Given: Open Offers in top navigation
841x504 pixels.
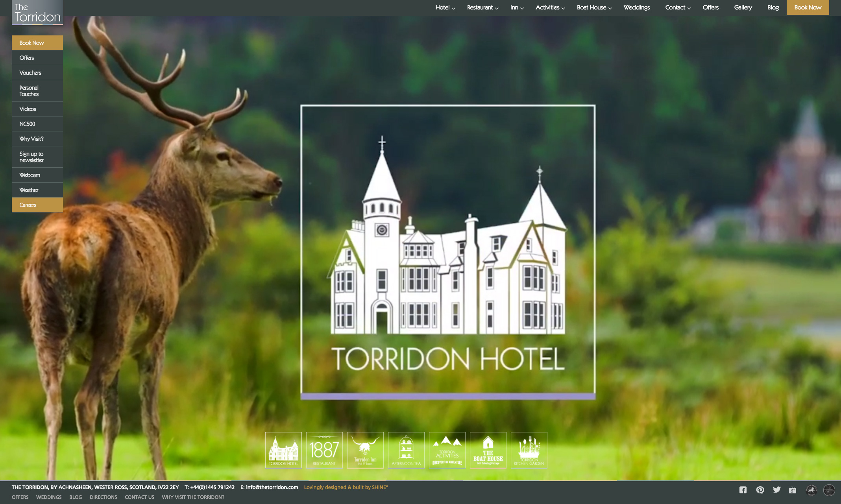Looking at the screenshot, I should (x=710, y=7).
